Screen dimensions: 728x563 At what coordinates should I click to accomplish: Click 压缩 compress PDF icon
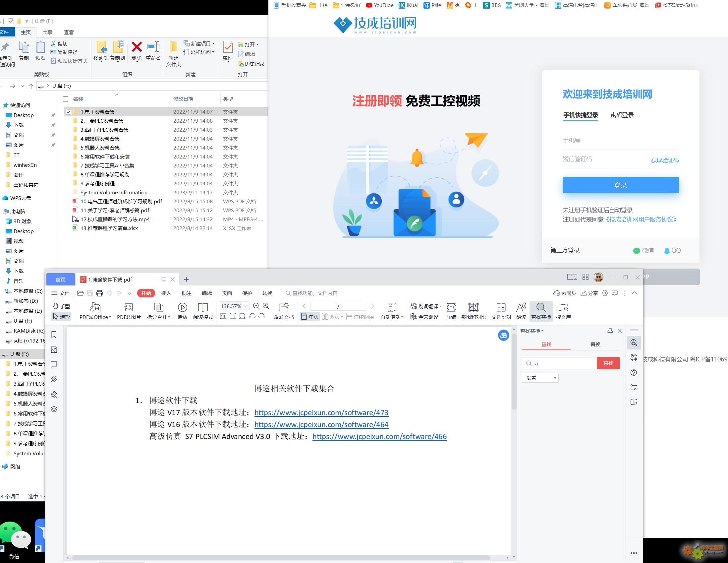coord(451,307)
